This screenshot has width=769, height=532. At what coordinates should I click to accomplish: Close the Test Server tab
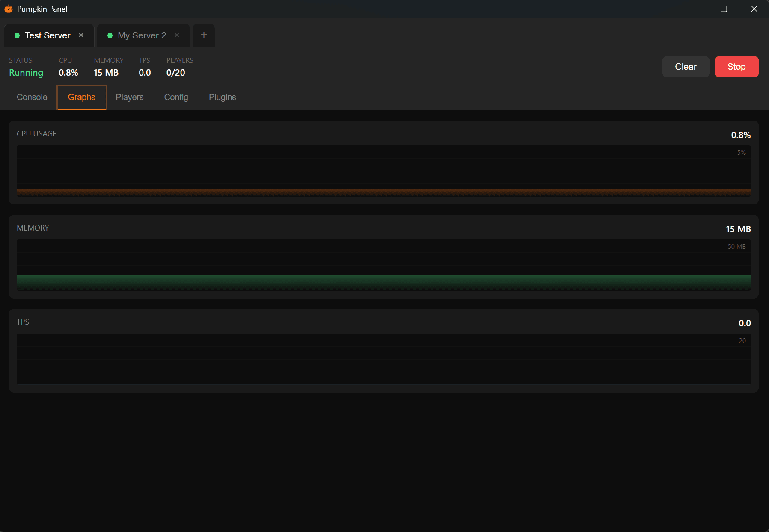(x=81, y=35)
